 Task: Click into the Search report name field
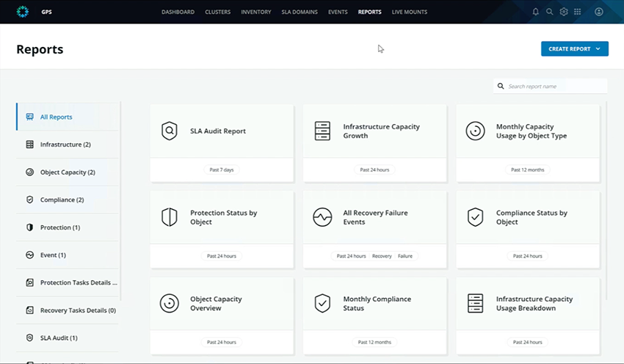click(x=551, y=87)
